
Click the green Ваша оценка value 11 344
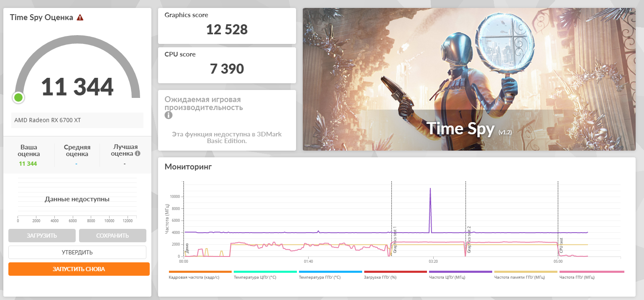tap(28, 164)
